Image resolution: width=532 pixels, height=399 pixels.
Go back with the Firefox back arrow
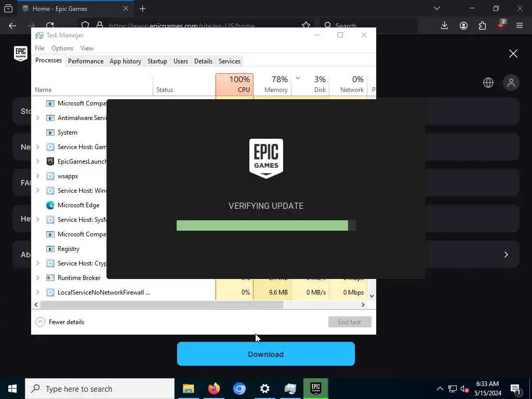(x=12, y=25)
